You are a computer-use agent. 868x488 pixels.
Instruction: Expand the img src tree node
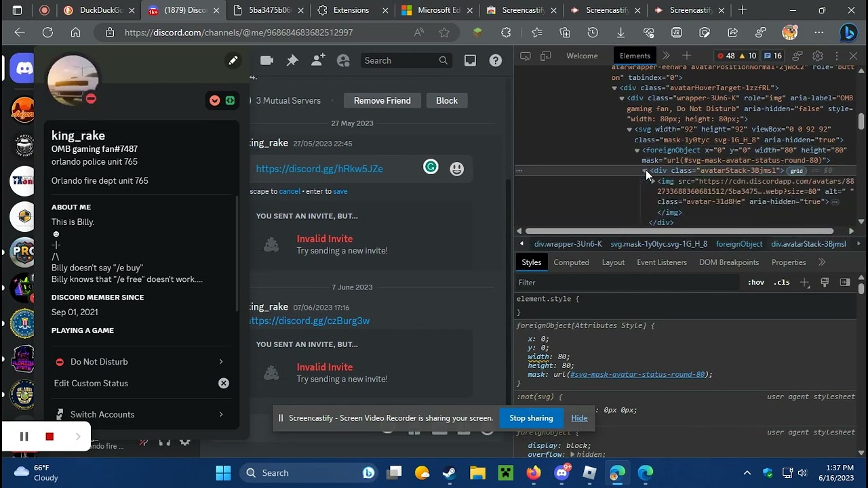pos(652,182)
